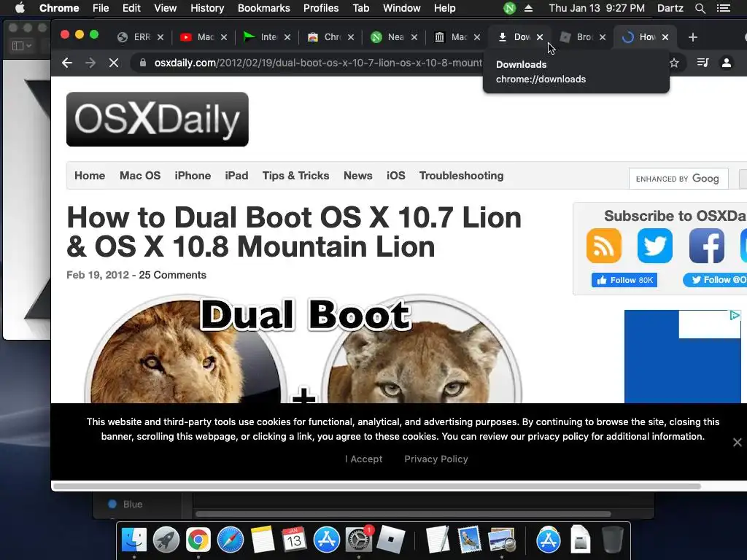Open the Chrome File menu
Screen dimensions: 747x560
pos(101,8)
